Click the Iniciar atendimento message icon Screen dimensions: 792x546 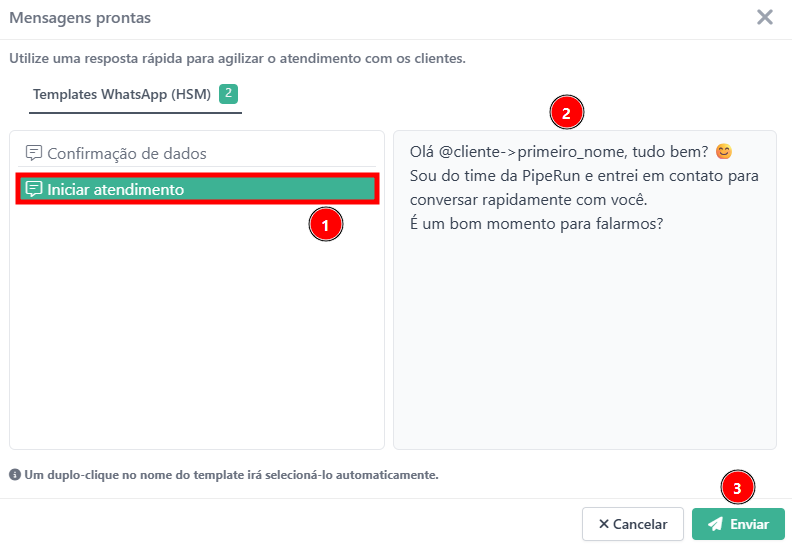point(34,189)
